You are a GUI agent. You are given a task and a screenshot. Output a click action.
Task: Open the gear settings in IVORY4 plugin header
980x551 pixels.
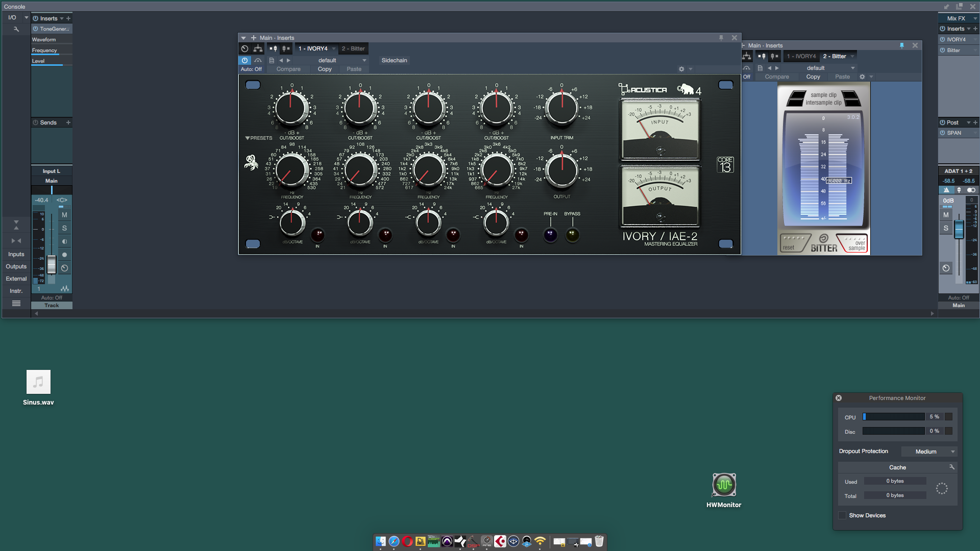tap(681, 69)
